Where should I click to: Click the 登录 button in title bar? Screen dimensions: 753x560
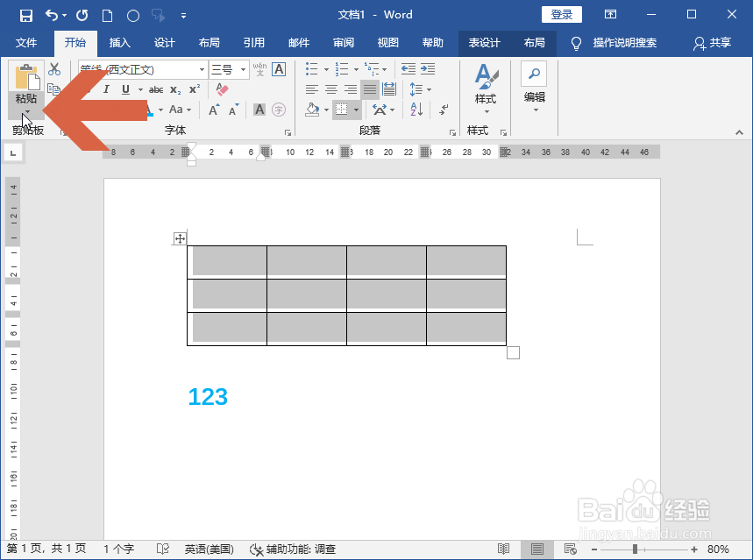[x=561, y=14]
